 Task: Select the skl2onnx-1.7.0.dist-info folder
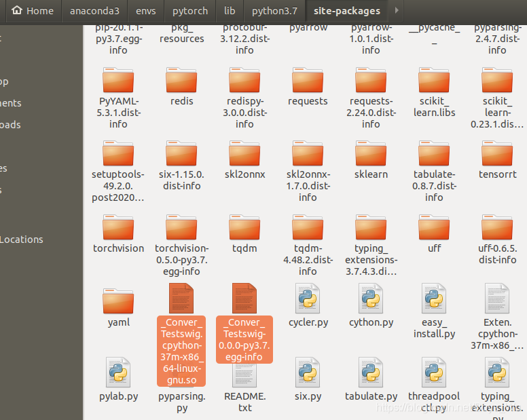(x=308, y=153)
